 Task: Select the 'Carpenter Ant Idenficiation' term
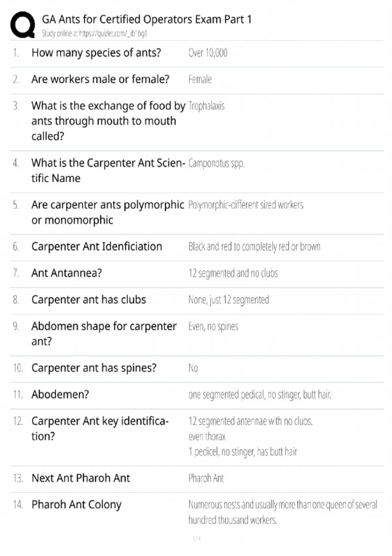coord(97,247)
